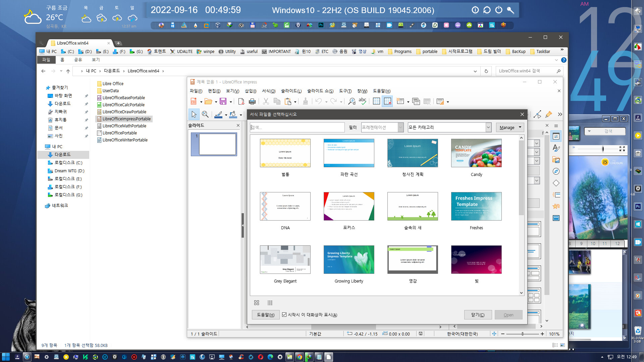Open the Line Color dropdown arrow

click(x=226, y=115)
